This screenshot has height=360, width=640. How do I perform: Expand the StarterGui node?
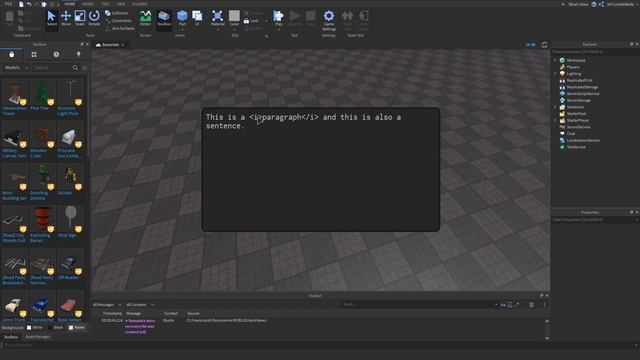coord(555,107)
